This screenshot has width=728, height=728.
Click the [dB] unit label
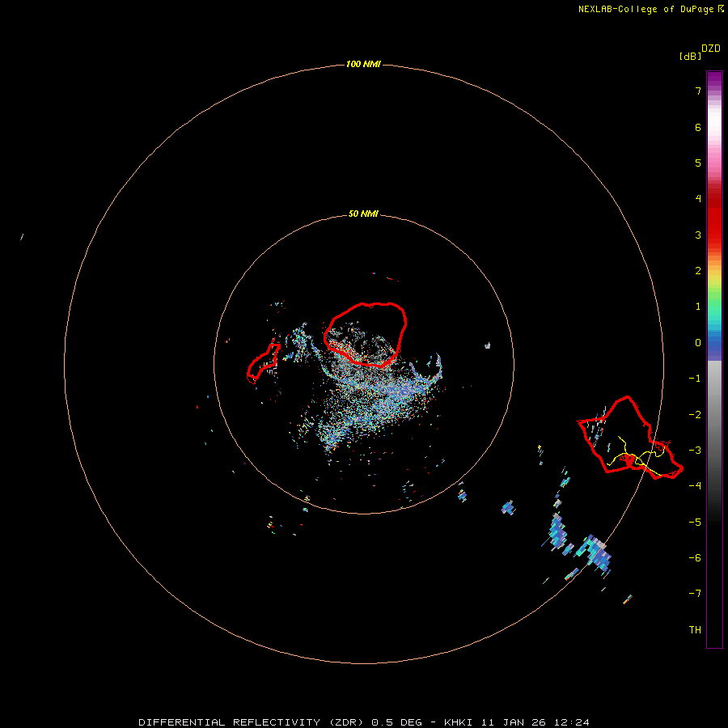coord(691,56)
